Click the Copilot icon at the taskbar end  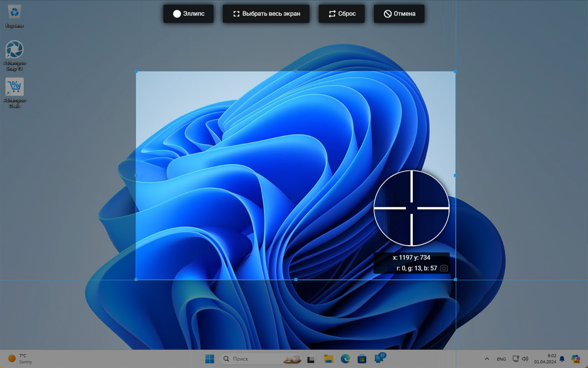click(x=576, y=359)
